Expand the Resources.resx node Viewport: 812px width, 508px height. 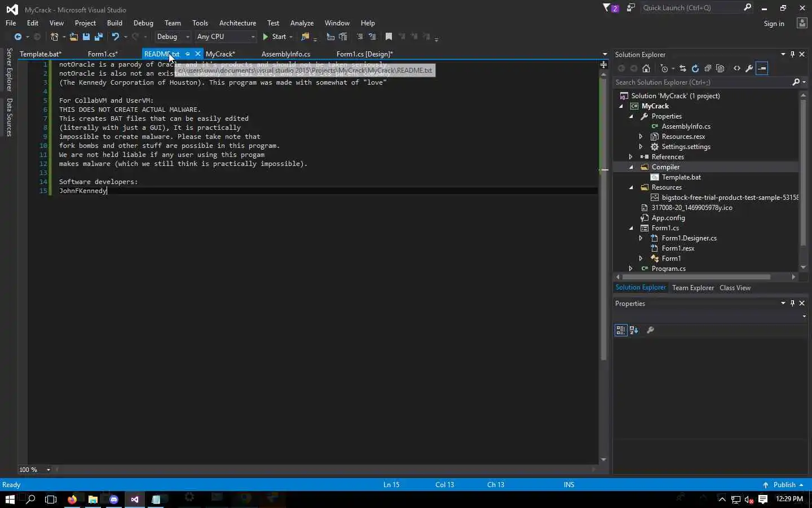pyautogui.click(x=641, y=137)
